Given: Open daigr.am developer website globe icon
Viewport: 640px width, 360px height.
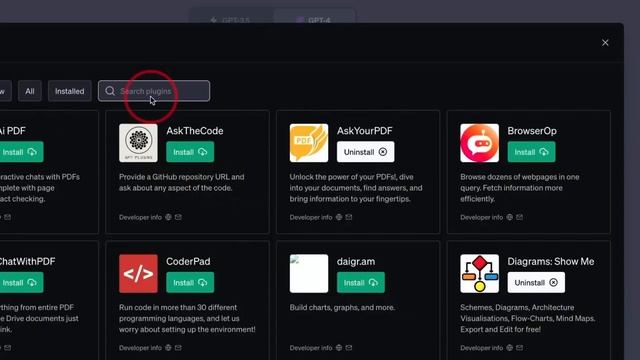Looking at the screenshot, I should click(x=339, y=348).
